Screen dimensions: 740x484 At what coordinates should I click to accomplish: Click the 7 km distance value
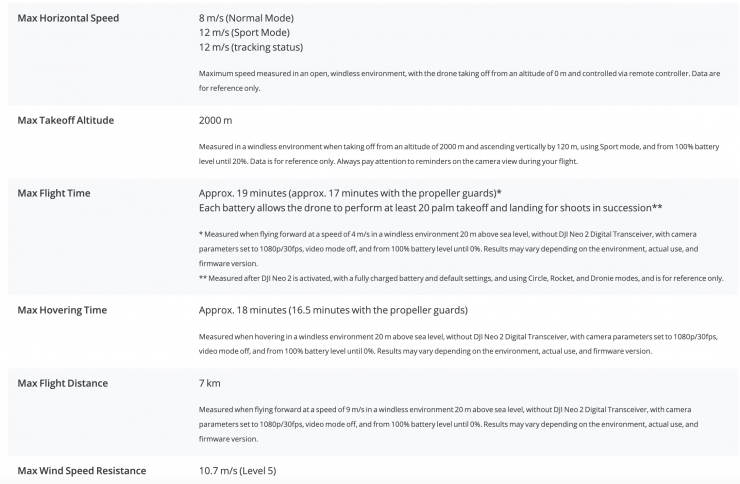208,382
